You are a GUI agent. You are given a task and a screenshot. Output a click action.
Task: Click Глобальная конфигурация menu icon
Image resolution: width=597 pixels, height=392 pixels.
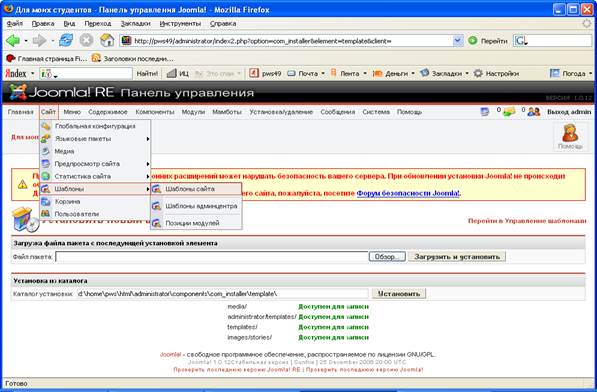[46, 126]
